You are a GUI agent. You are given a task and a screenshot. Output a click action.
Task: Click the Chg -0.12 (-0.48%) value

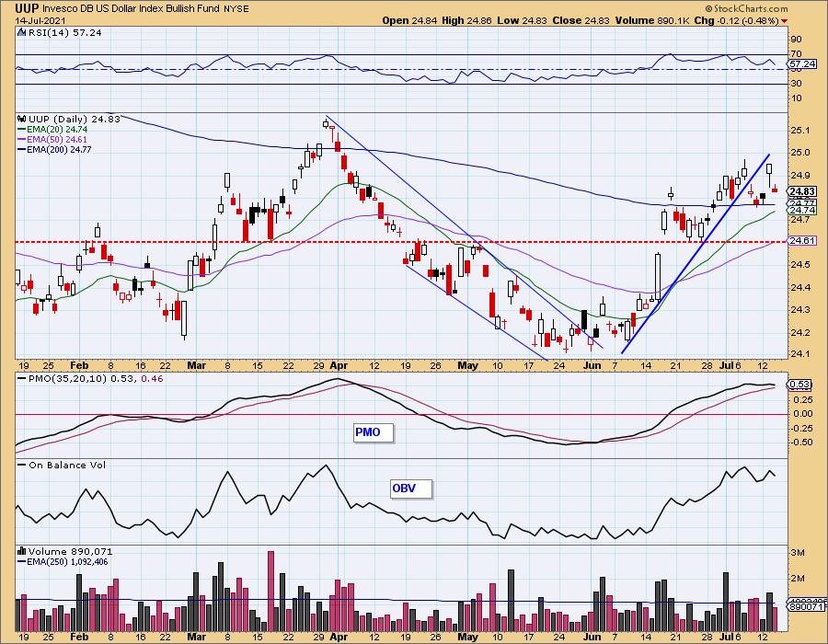pos(737,21)
